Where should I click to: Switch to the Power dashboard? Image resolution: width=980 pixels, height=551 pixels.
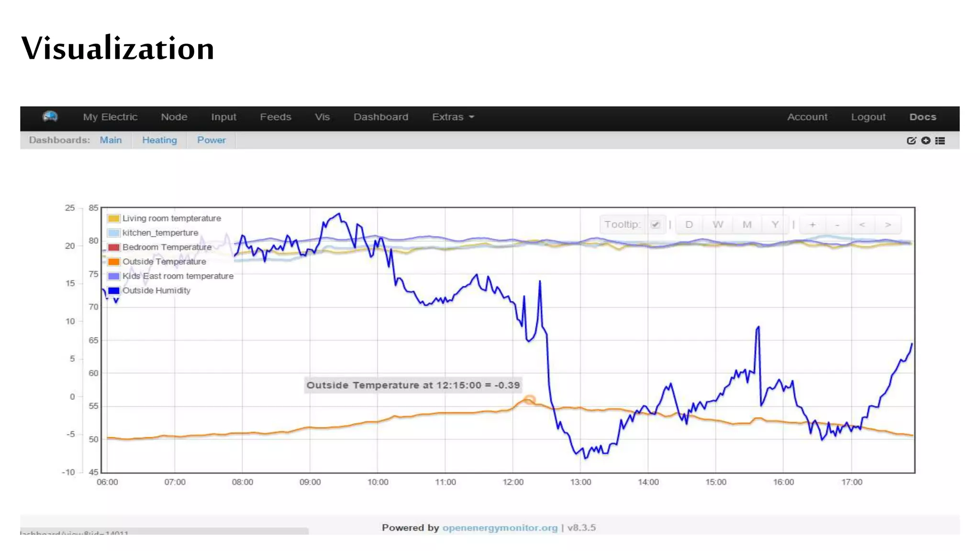[x=211, y=140]
